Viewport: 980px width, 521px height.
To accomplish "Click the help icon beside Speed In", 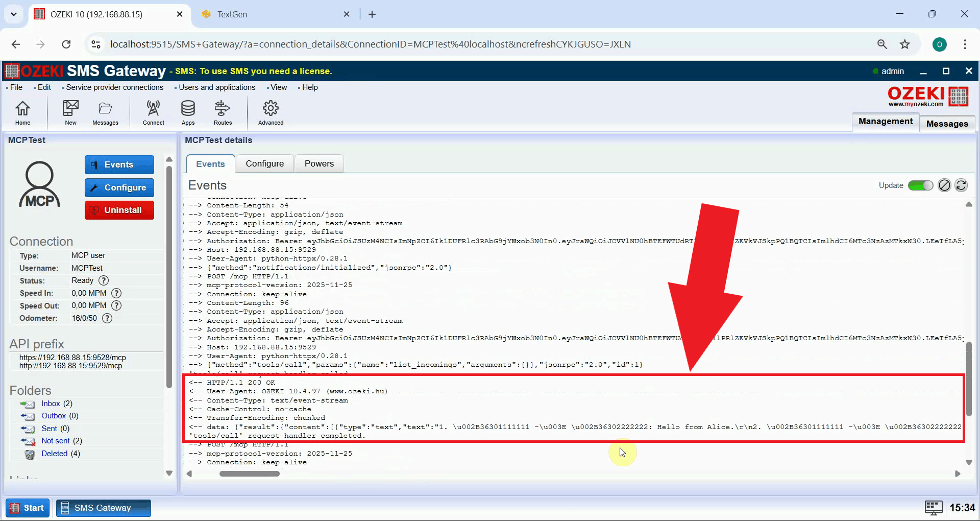I will point(116,293).
